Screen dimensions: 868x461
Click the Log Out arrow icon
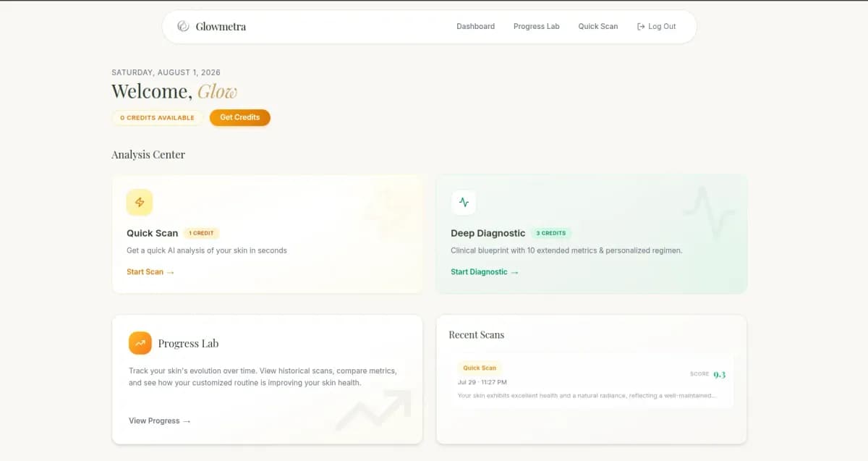(641, 27)
